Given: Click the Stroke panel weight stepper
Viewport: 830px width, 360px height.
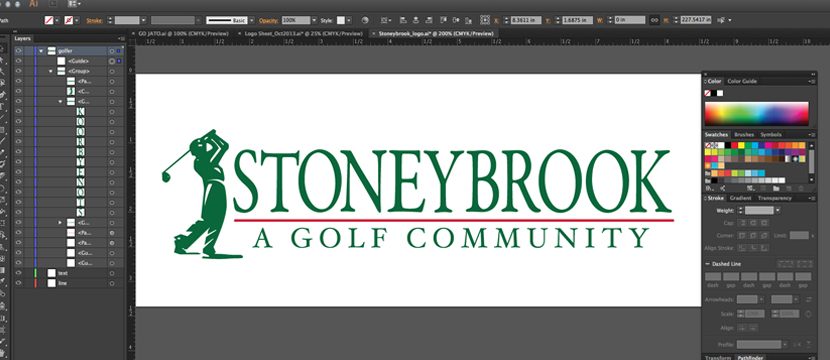Looking at the screenshot, I should [741, 210].
